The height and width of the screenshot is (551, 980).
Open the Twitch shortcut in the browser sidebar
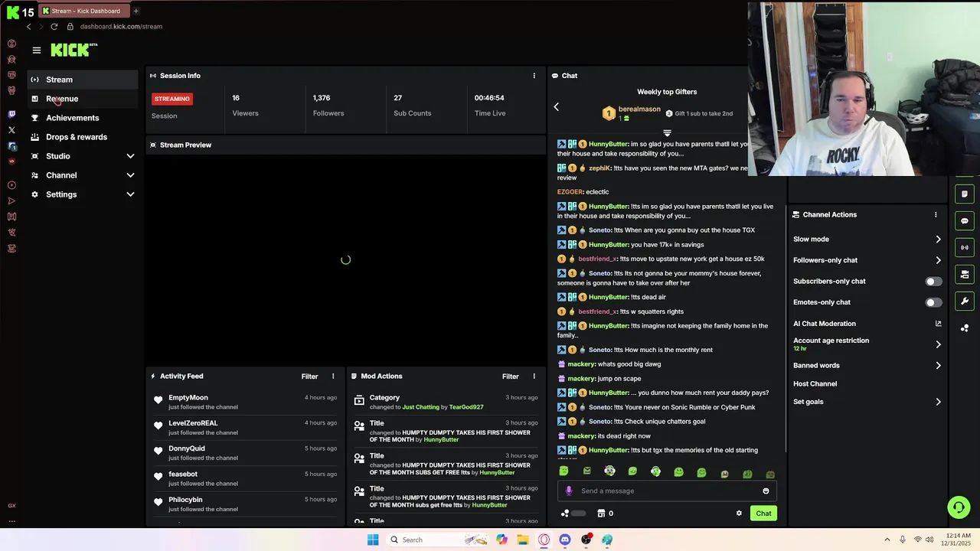(11, 114)
